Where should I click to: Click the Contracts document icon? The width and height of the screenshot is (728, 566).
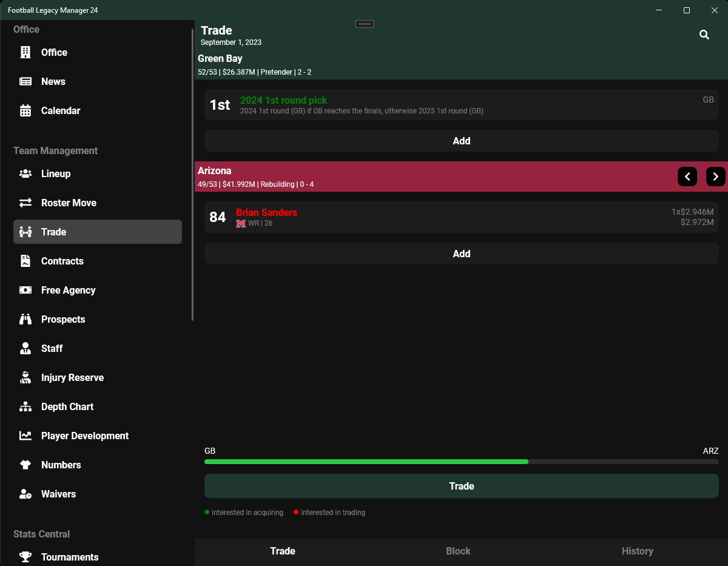click(25, 261)
